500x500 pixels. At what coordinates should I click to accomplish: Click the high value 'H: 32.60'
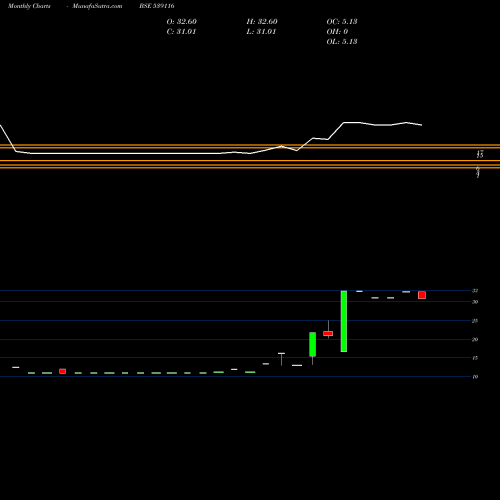click(x=262, y=22)
